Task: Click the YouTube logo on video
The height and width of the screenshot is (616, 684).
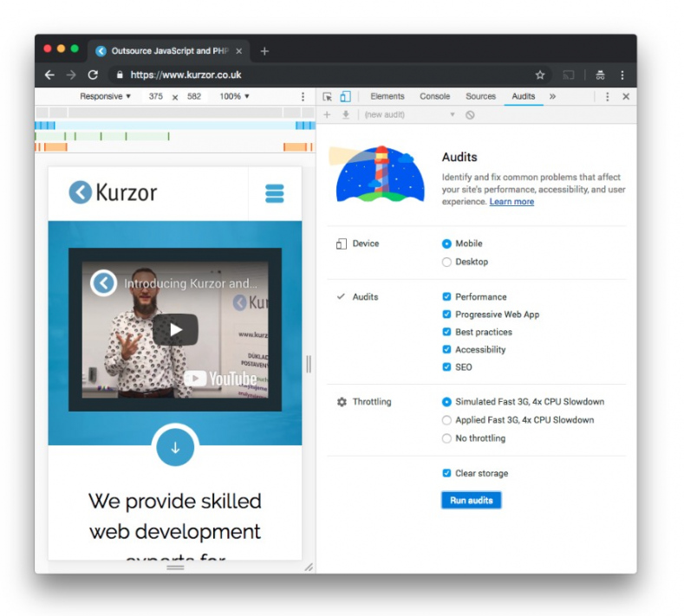Action: click(x=220, y=379)
